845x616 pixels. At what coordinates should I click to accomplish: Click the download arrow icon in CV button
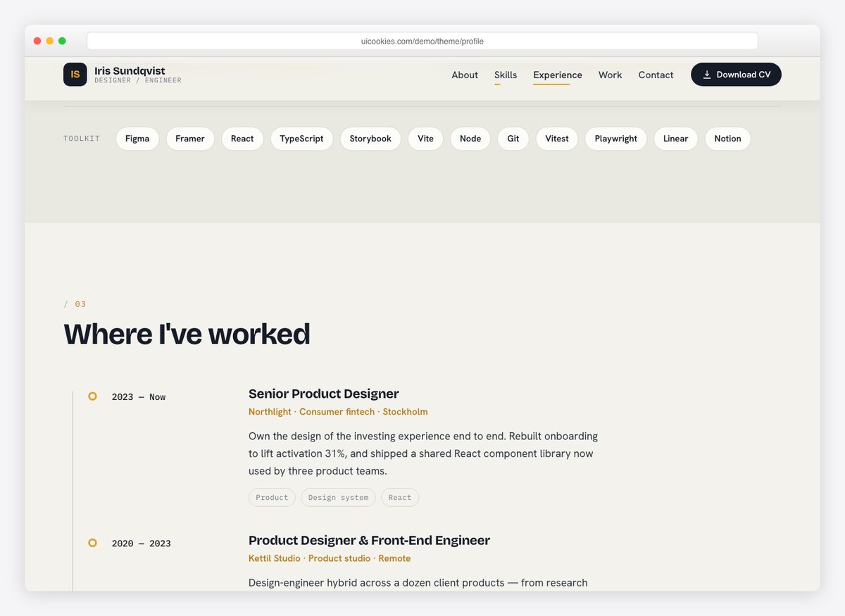tap(707, 75)
